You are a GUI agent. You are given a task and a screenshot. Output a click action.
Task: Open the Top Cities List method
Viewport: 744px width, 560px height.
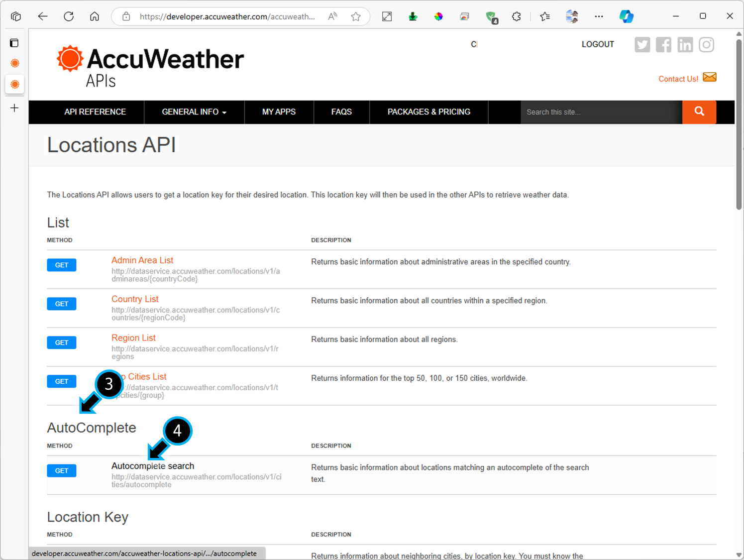pyautogui.click(x=143, y=377)
